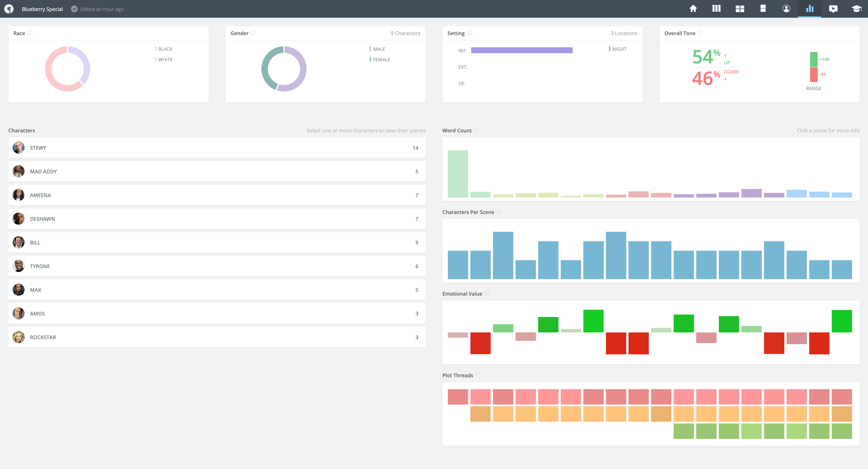Screen dimensions: 868x469
Task: Click the tallest first Word Count bar
Action: (458, 174)
